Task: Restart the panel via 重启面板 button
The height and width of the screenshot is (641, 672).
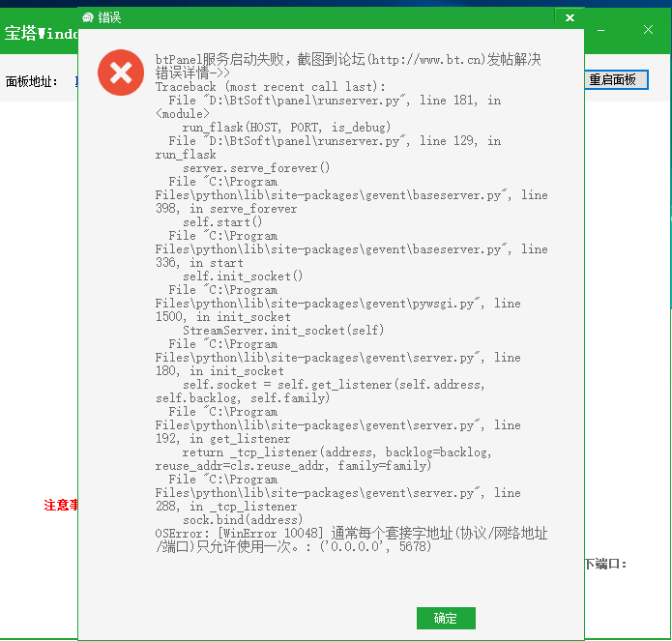Action: (x=616, y=79)
